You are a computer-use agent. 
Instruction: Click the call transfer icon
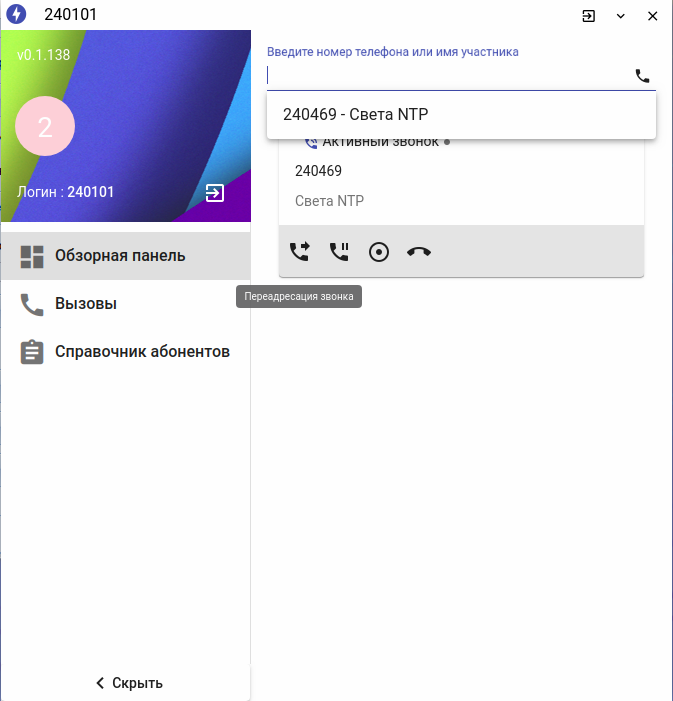[300, 252]
